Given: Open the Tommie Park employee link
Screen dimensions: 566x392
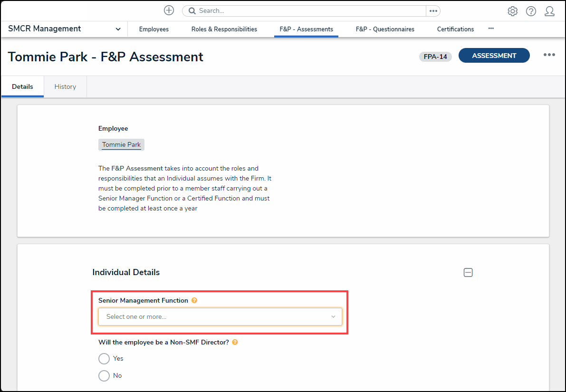Looking at the screenshot, I should tap(121, 144).
